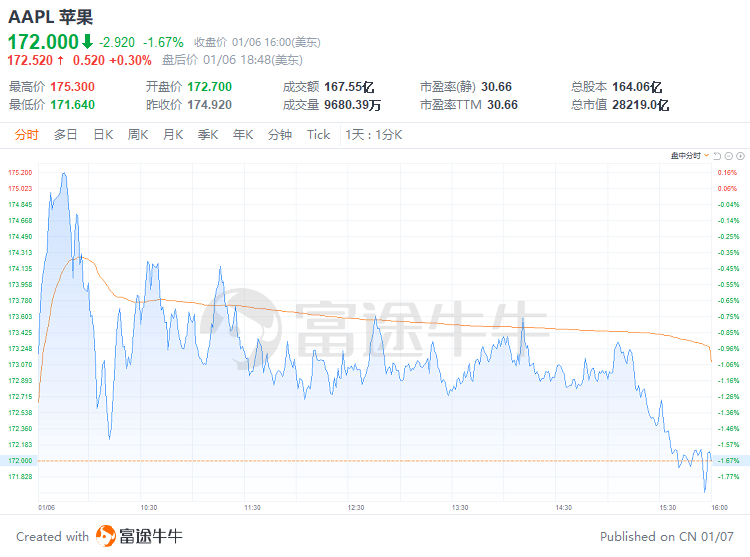The image size is (750, 557).
Task: Click the 12:30 time axis label
Action: click(x=356, y=507)
